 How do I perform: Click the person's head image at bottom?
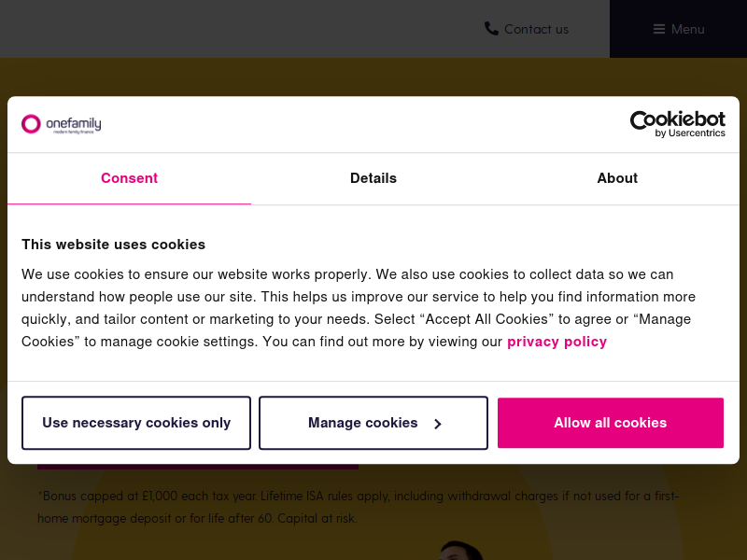point(460,550)
